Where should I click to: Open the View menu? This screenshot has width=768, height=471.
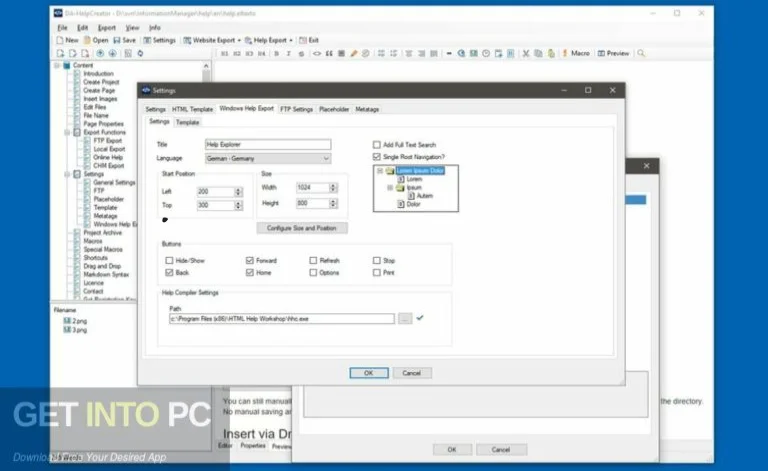click(132, 27)
